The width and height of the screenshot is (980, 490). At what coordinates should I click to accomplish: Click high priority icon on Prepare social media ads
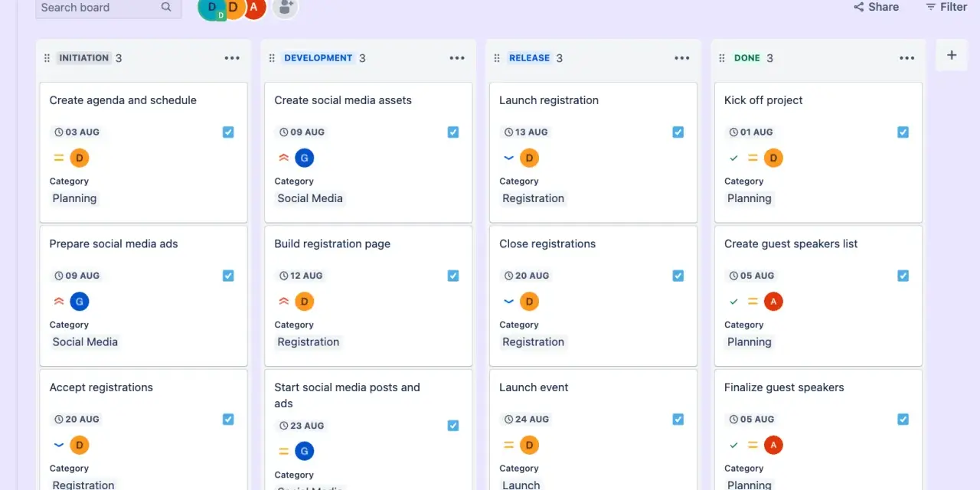tap(58, 302)
